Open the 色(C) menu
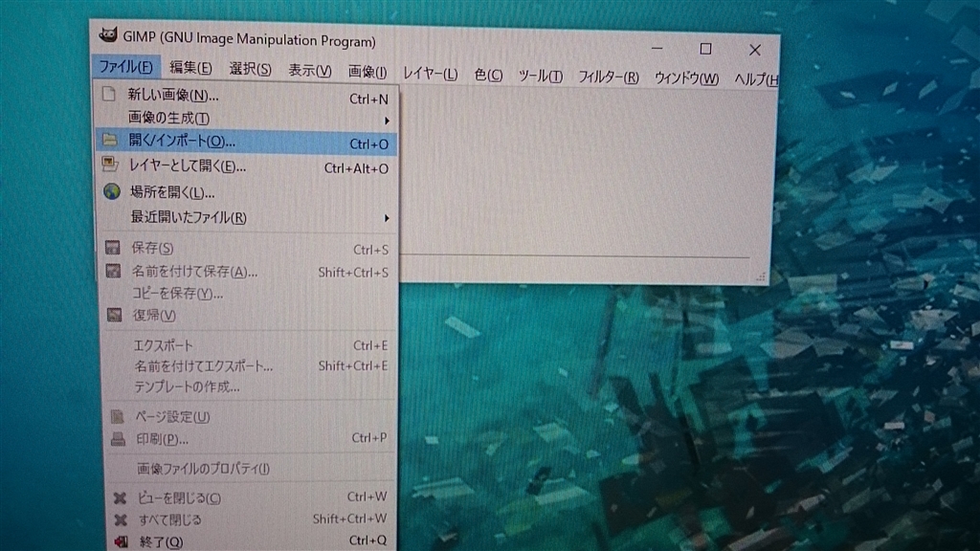Screen dimensions: 980x551 click(x=488, y=75)
